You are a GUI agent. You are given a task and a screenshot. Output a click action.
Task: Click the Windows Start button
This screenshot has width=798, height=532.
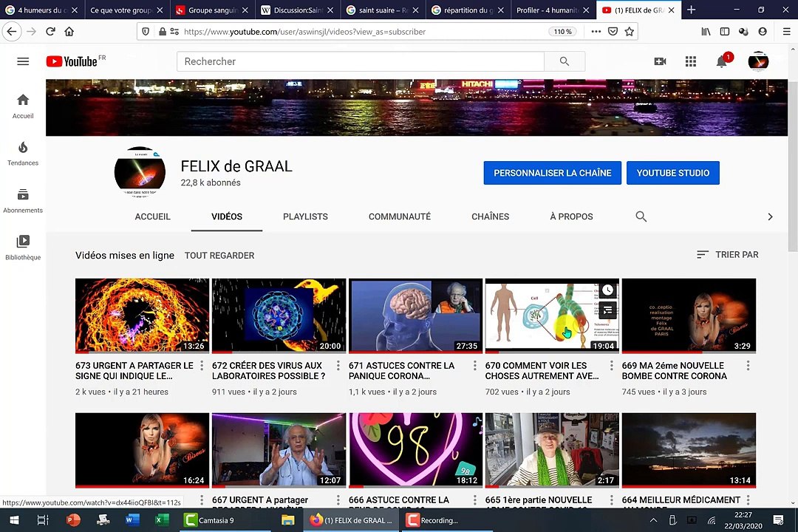(x=14, y=520)
